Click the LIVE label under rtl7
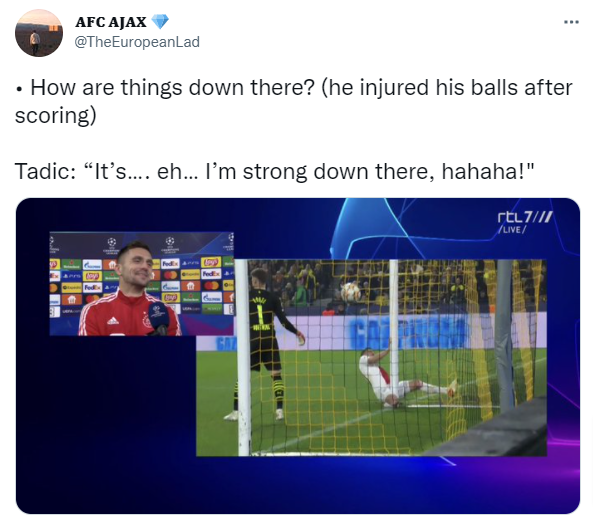The width and height of the screenshot is (593, 524). click(512, 229)
